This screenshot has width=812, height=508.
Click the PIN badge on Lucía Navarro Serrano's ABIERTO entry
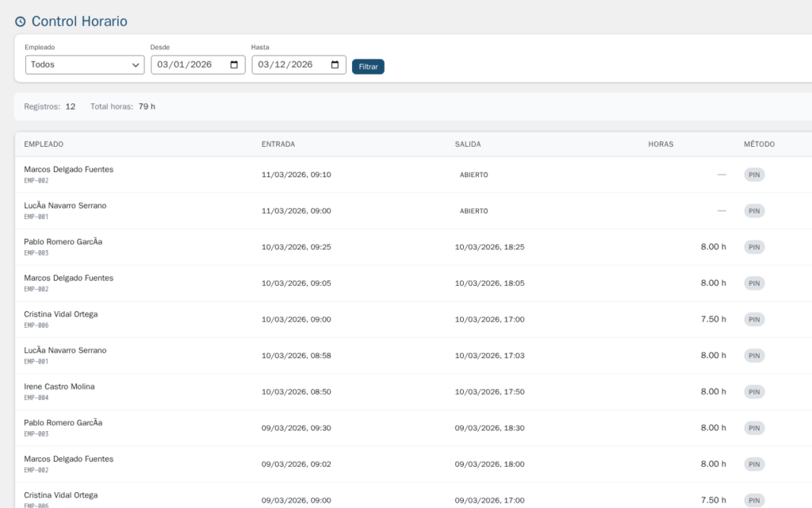[x=753, y=210]
